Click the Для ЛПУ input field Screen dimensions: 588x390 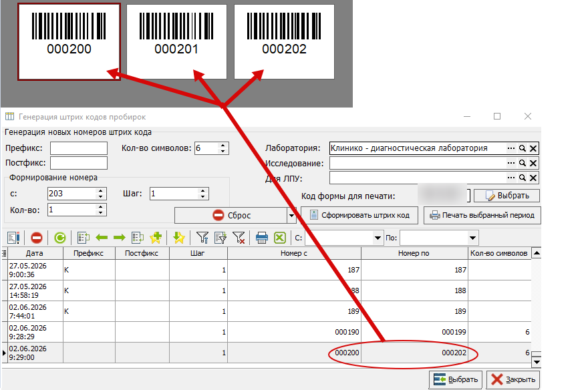click(x=418, y=178)
